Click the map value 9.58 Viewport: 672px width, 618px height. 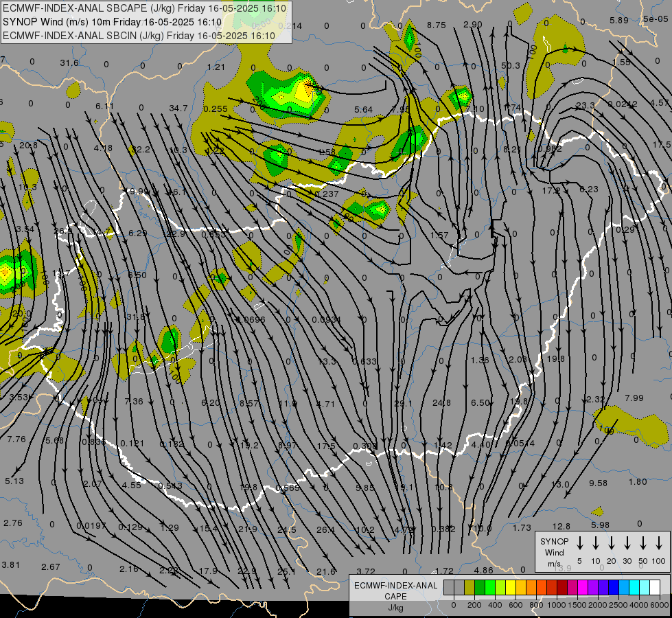click(x=599, y=483)
